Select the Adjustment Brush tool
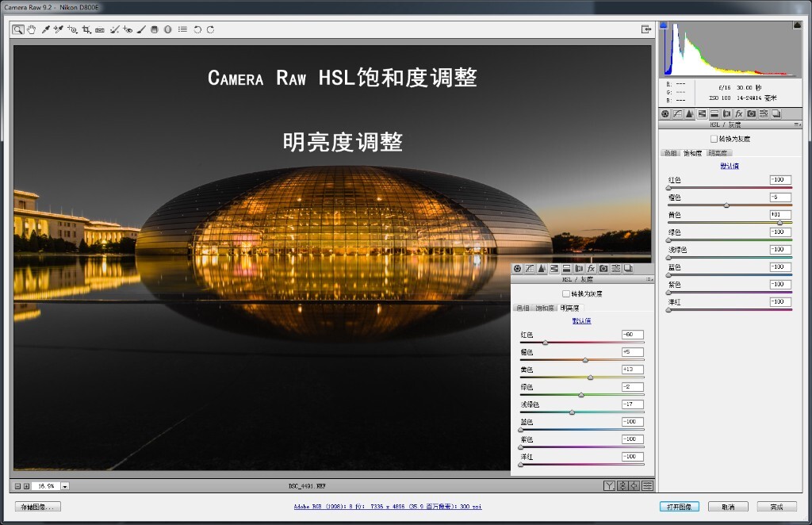The width and height of the screenshot is (812, 525). pos(141,29)
